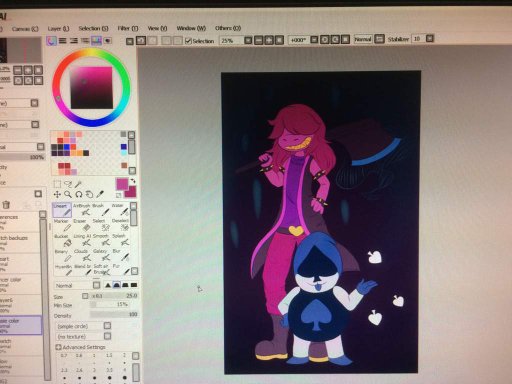Click the Window menu item
This screenshot has width=512, height=384.
click(x=191, y=28)
